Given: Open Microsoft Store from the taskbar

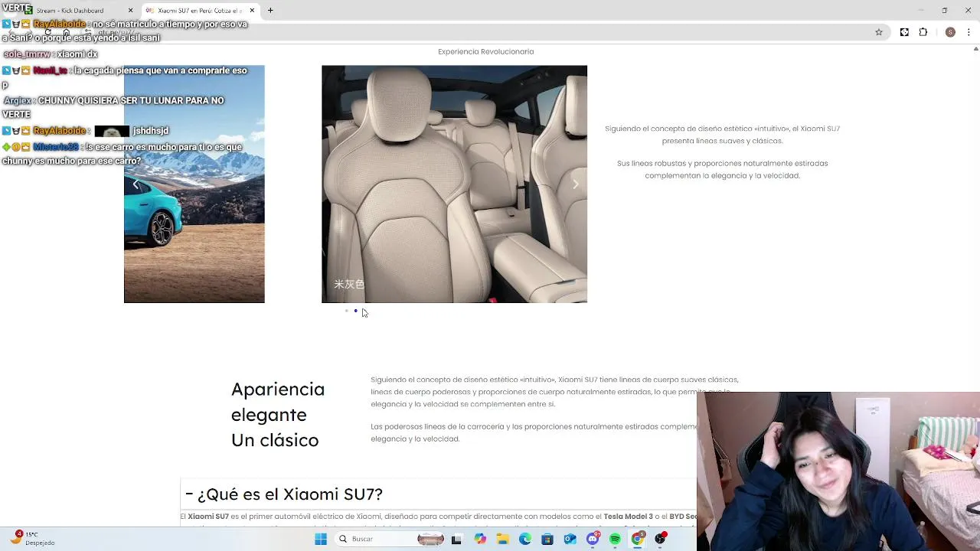Looking at the screenshot, I should coord(547,540).
